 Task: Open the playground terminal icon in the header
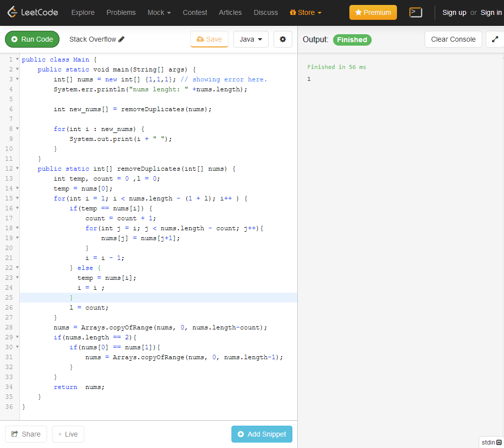pyautogui.click(x=416, y=12)
